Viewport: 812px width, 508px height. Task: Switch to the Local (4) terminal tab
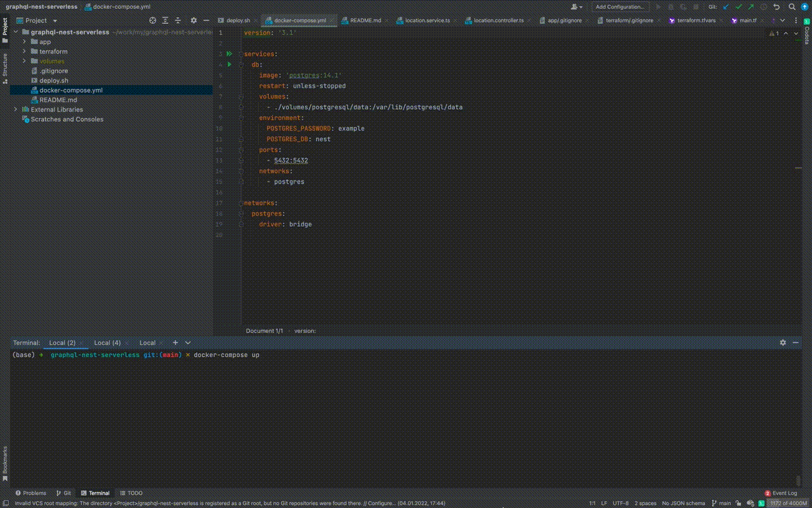click(x=107, y=343)
